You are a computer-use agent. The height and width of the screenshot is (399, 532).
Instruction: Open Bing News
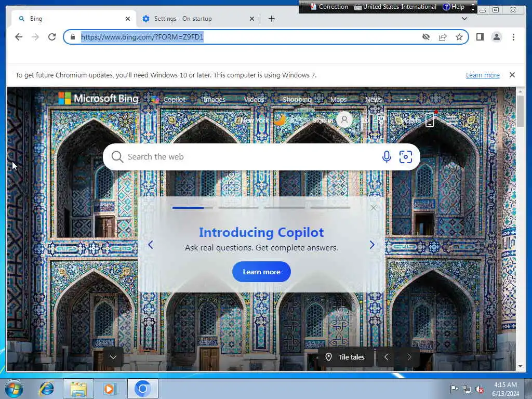pos(374,99)
